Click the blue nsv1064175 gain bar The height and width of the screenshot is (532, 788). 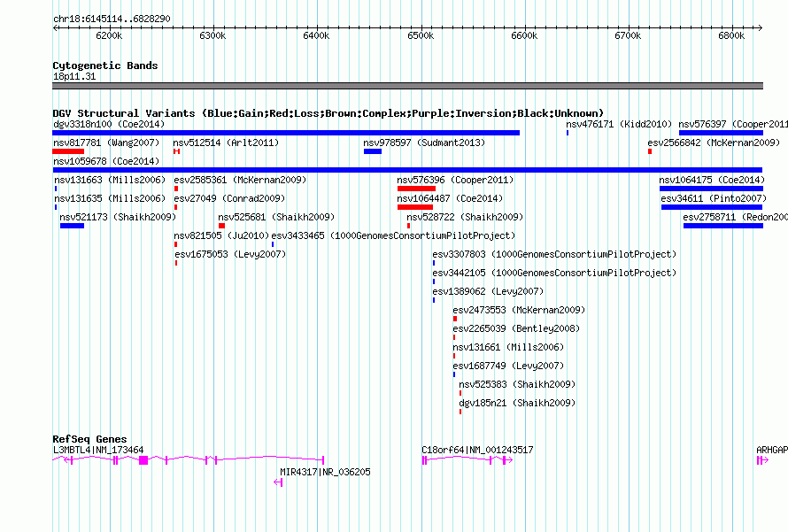tap(712, 189)
